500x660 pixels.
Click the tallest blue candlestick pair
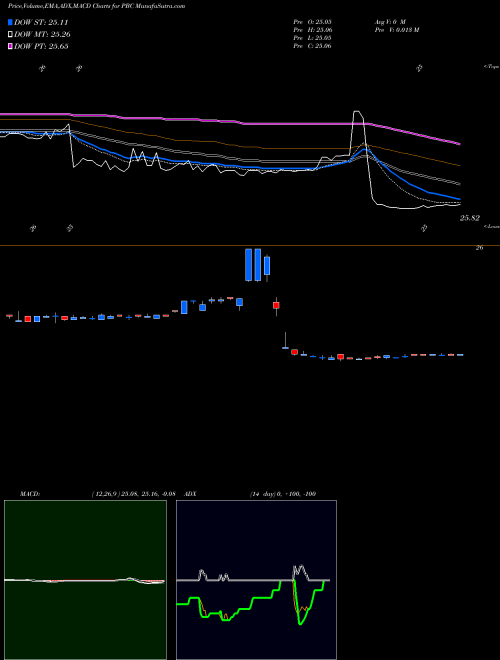coord(253,265)
